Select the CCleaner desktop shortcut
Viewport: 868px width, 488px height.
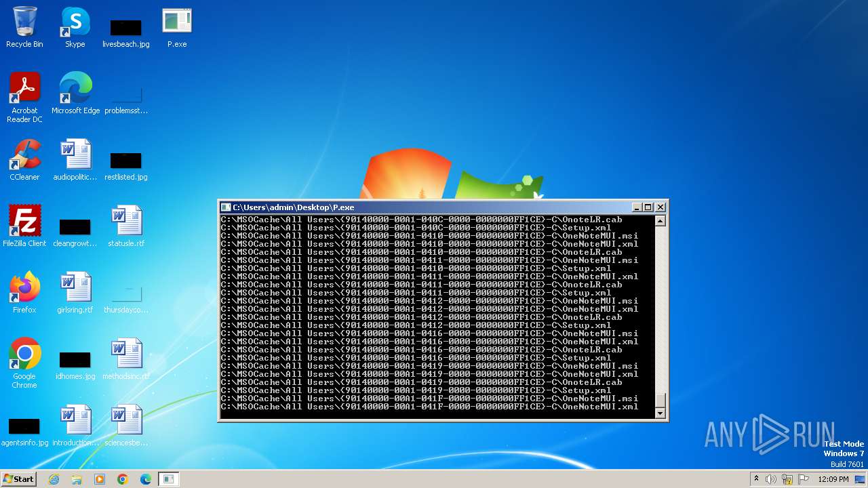pyautogui.click(x=24, y=161)
